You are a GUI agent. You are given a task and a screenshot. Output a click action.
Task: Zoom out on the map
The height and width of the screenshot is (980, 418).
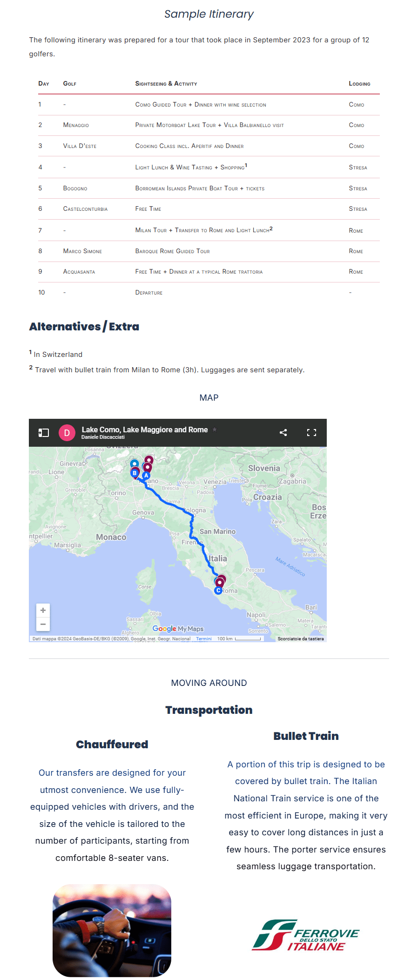(43, 624)
